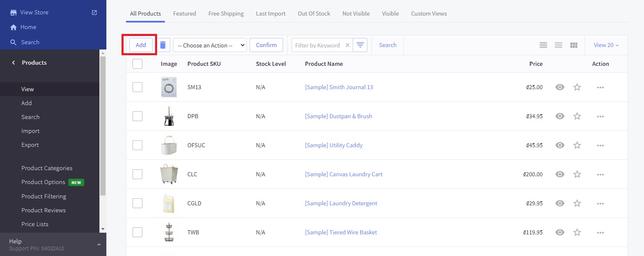Click the Filter by Keyword input field
The width and height of the screenshot is (644, 256).
tap(317, 45)
